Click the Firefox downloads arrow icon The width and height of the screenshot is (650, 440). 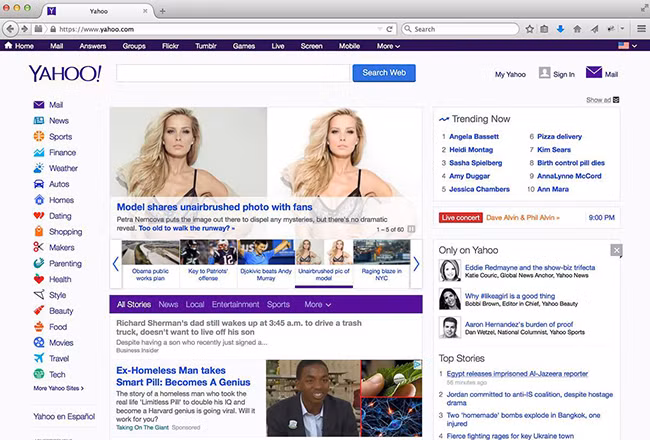(560, 29)
